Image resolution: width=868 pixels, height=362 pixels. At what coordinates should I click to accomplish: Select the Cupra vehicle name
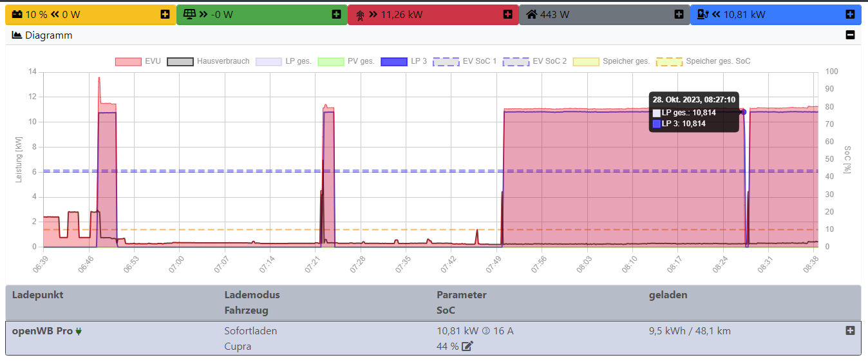(x=238, y=347)
